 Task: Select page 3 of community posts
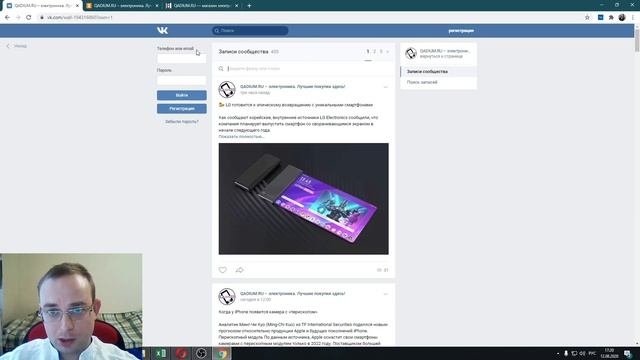(x=381, y=52)
